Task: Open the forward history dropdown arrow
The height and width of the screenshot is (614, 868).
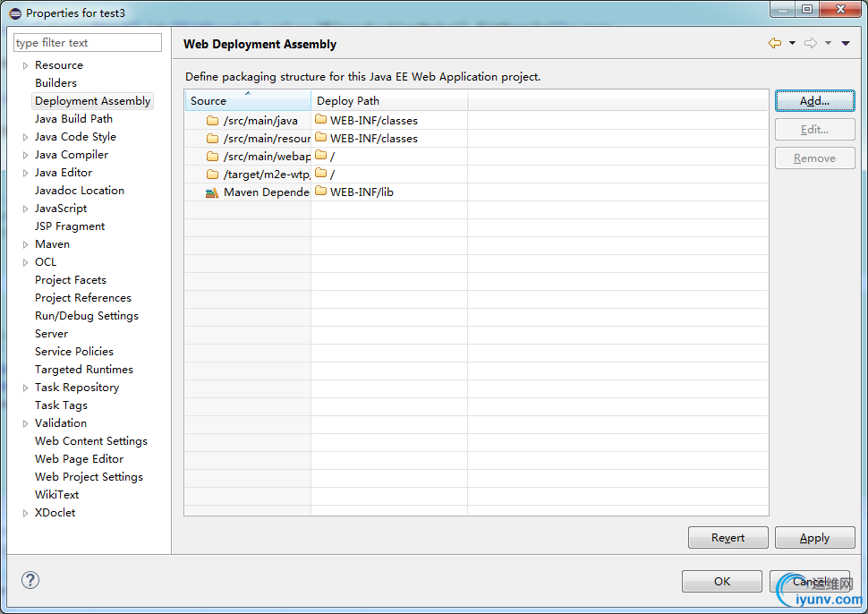Action: (828, 43)
